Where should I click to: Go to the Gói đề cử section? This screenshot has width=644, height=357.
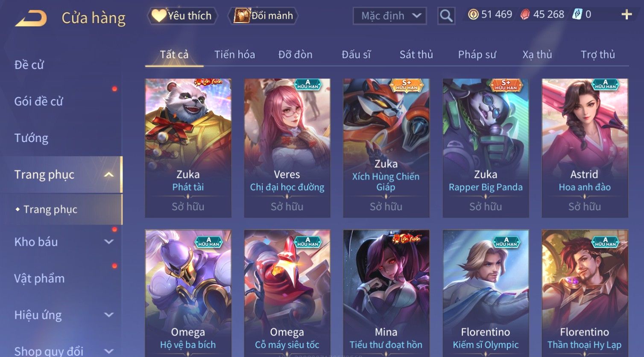point(38,101)
